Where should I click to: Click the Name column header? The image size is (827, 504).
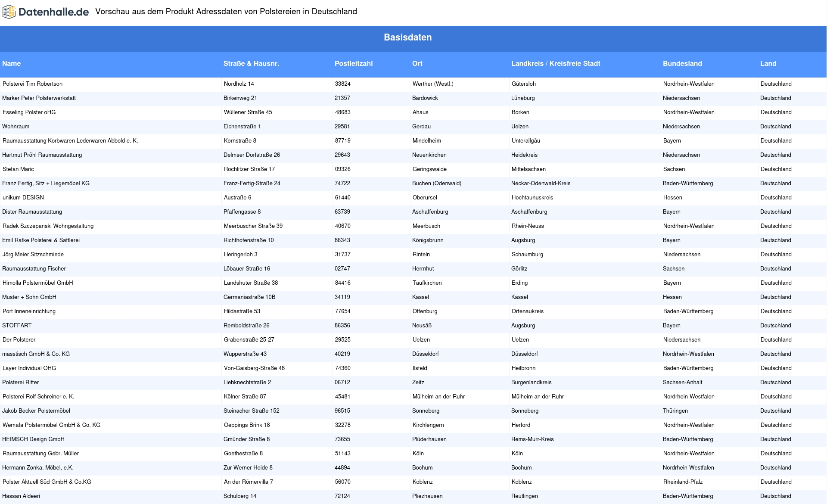pyautogui.click(x=11, y=63)
